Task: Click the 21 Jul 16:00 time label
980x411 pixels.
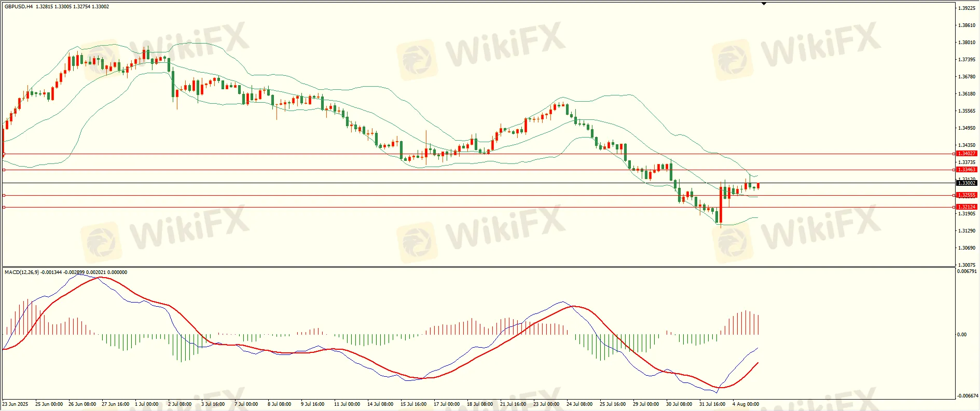Action: pos(513,404)
